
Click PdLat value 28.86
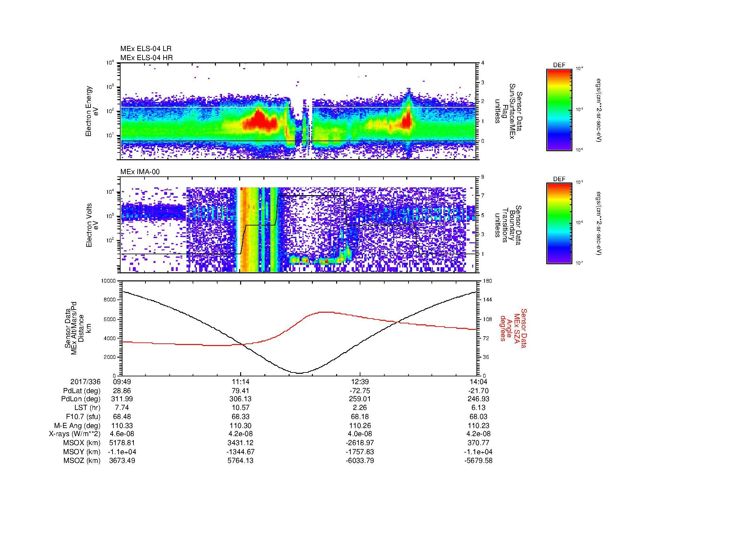[x=122, y=391]
